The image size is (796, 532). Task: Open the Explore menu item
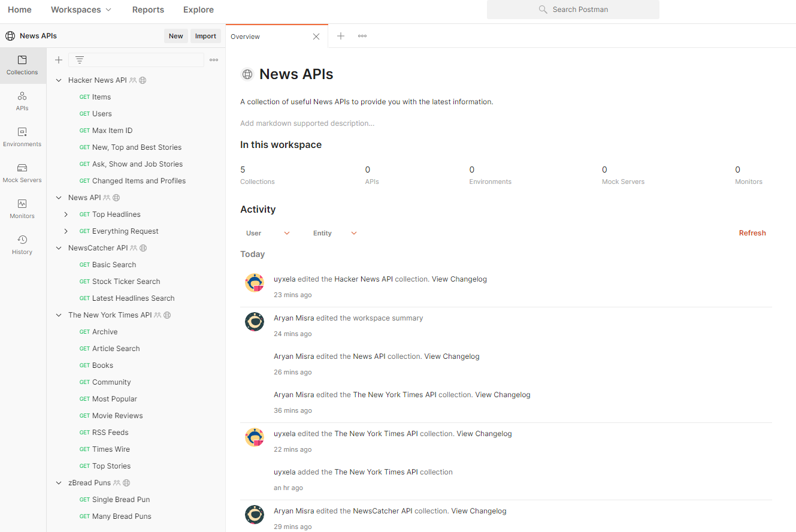(198, 10)
